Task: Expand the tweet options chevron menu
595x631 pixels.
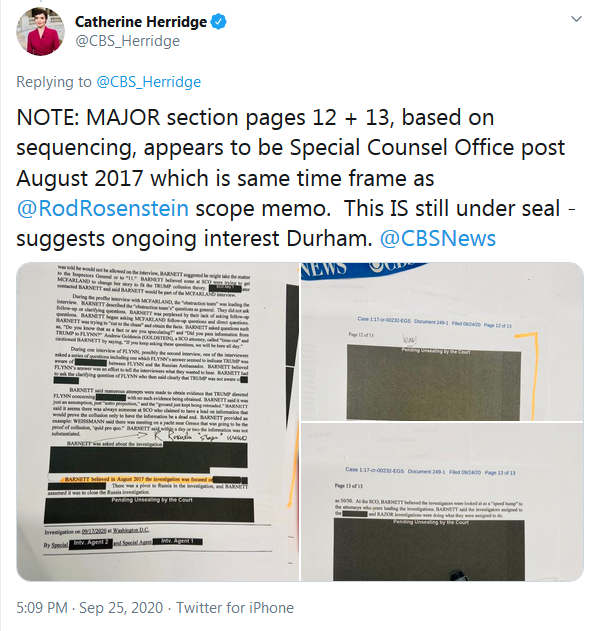Action: point(576,19)
